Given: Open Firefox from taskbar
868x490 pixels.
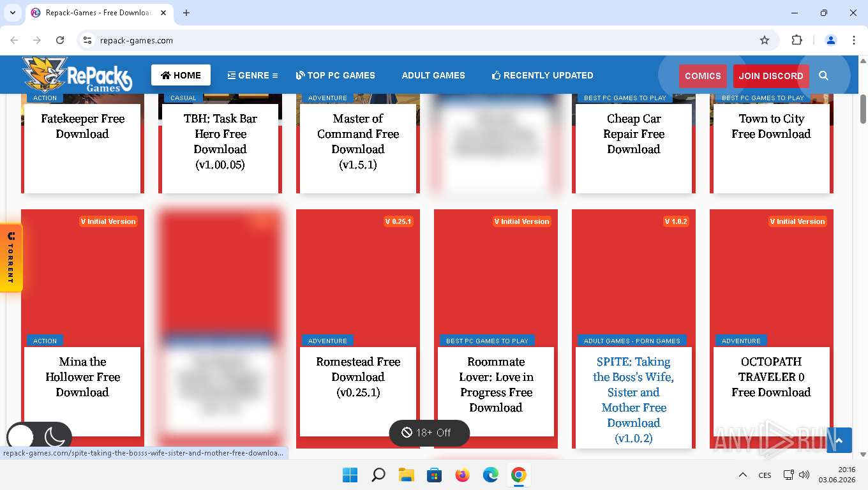Looking at the screenshot, I should pos(463,475).
